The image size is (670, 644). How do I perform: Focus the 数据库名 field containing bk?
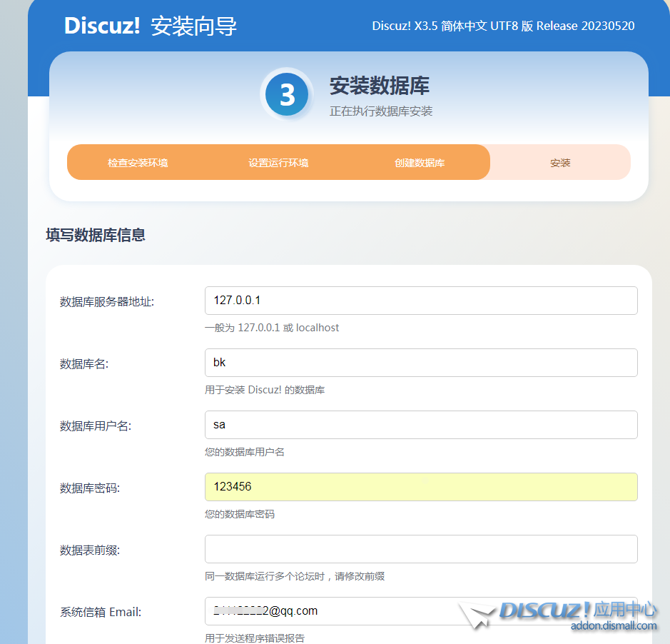click(420, 363)
